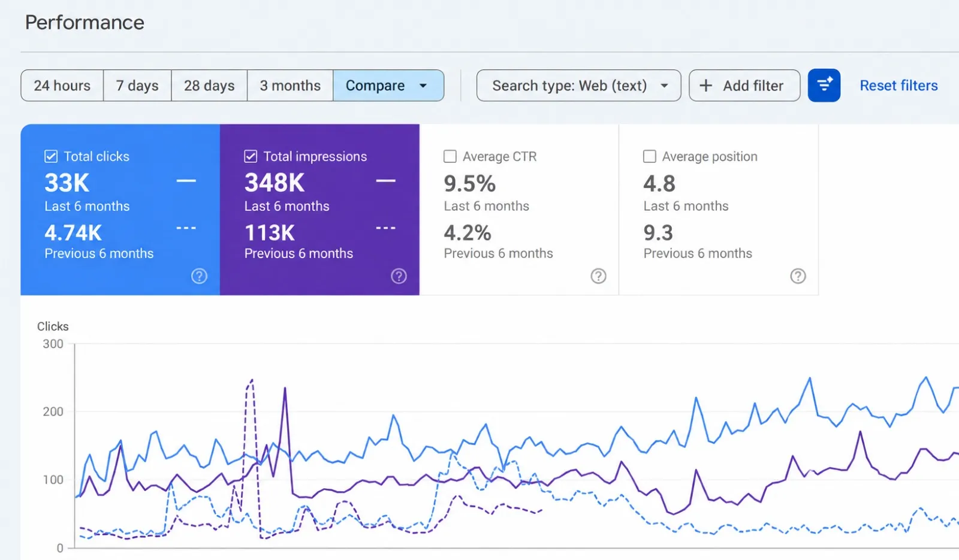Click the Add filter button
Screen dimensions: 959x560
[x=744, y=86]
